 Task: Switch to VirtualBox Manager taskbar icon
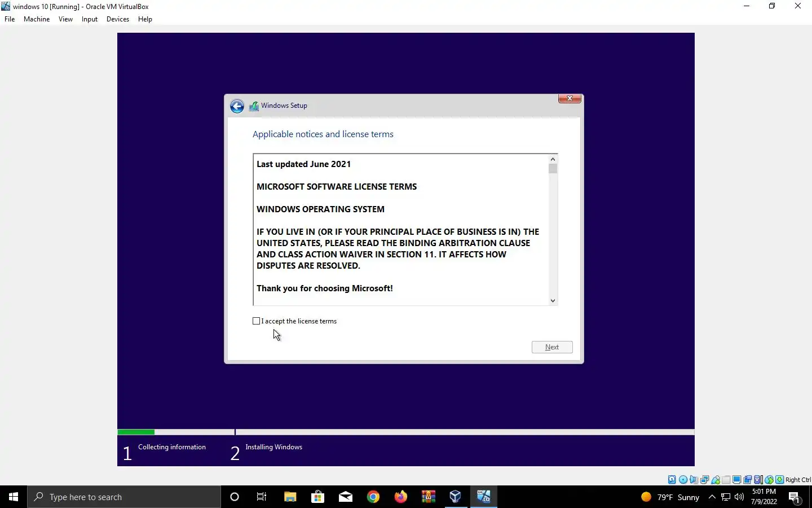[456, 497]
